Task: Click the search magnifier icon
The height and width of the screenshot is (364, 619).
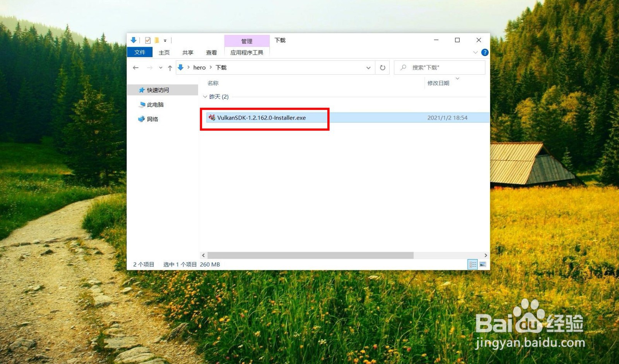Action: coord(403,67)
